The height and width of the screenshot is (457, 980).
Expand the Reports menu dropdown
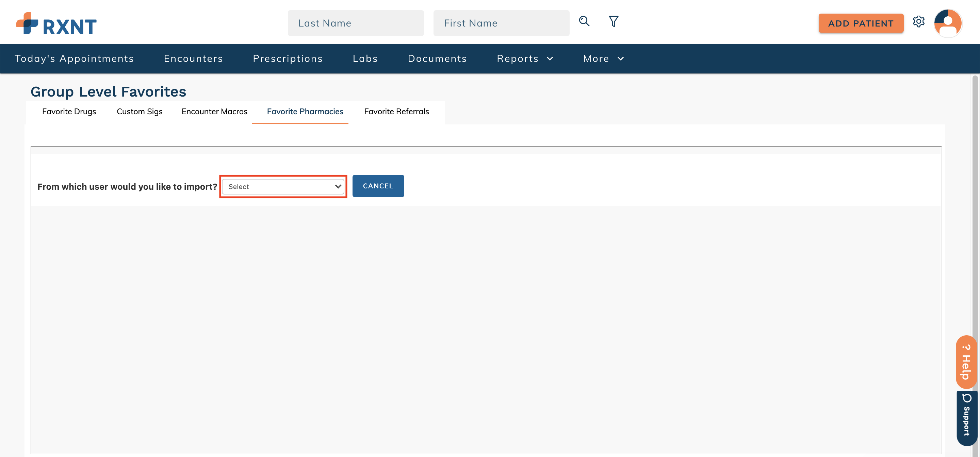[525, 58]
